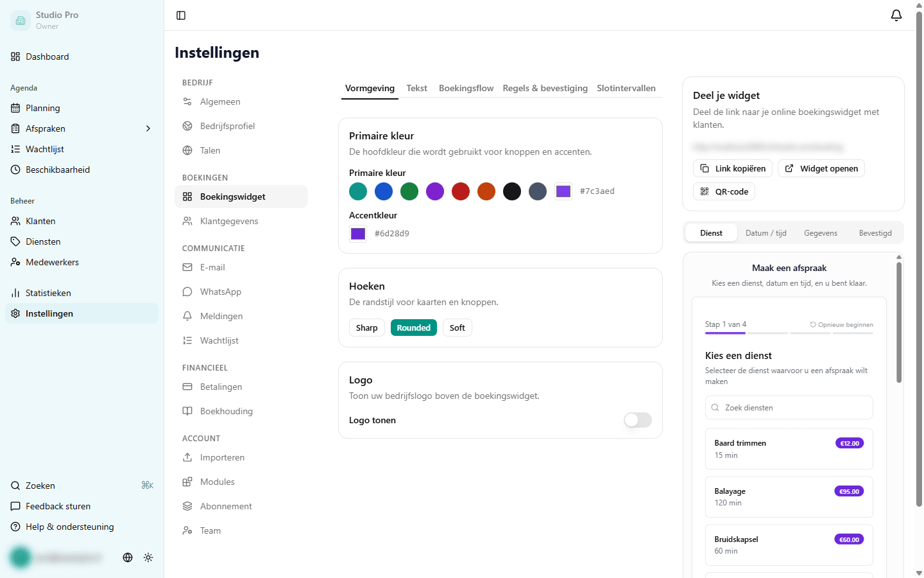The height and width of the screenshot is (578, 924).
Task: Open the Slotintervallen tab
Action: [x=626, y=89]
